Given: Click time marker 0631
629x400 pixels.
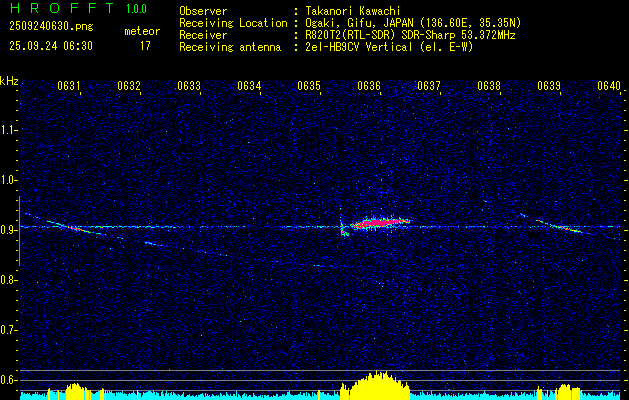Looking at the screenshot, I should tap(69, 86).
